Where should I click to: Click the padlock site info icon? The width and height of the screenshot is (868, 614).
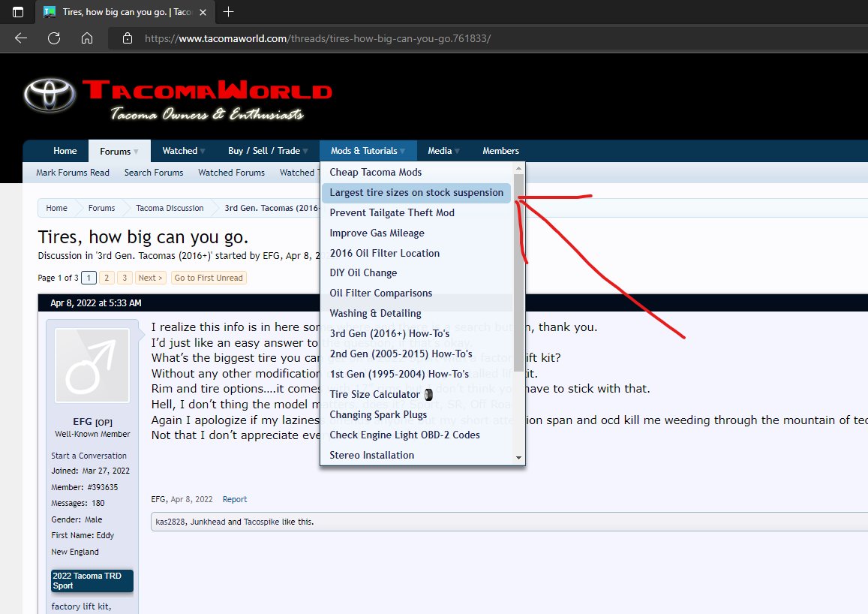(x=128, y=38)
